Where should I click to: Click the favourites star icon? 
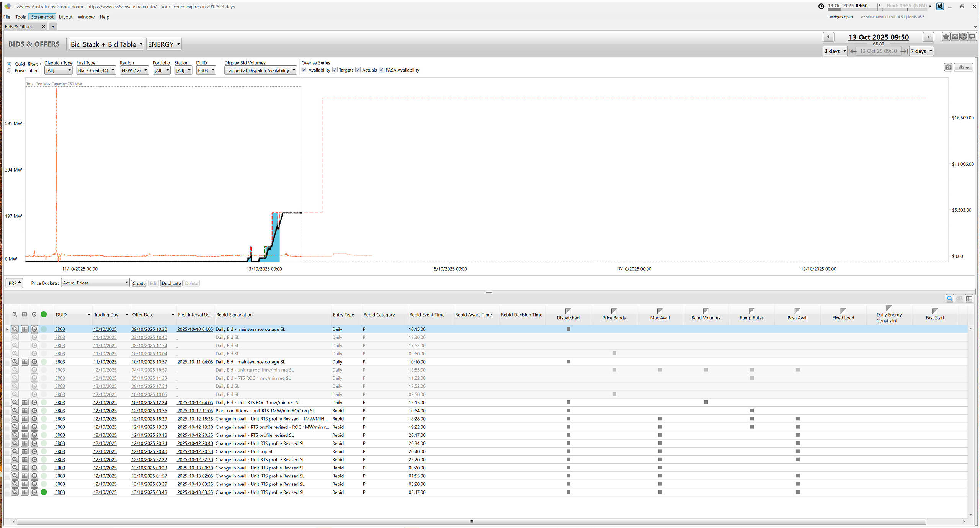click(x=946, y=37)
